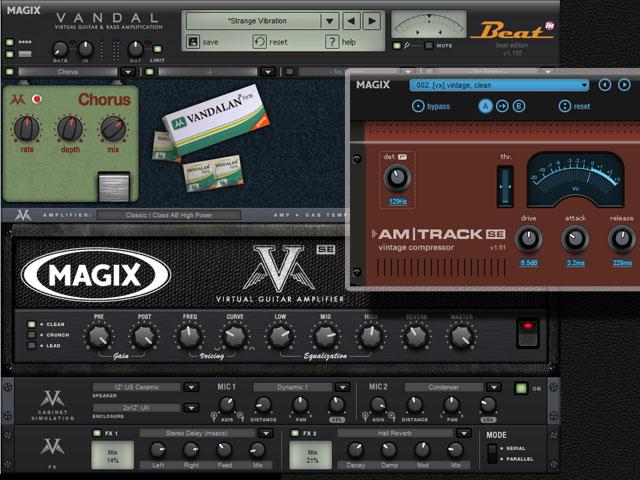Click the amplifier red power switch
This screenshot has width=640, height=480.
[528, 333]
